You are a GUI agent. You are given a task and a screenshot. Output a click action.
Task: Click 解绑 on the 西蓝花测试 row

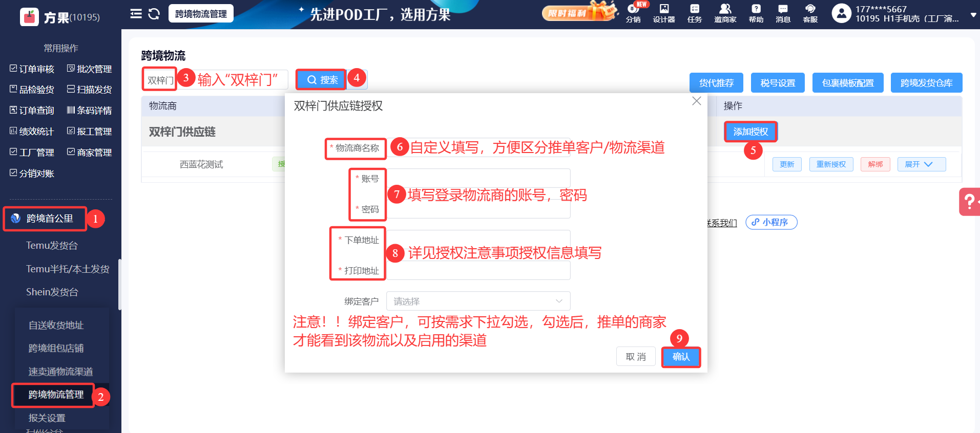[875, 164]
